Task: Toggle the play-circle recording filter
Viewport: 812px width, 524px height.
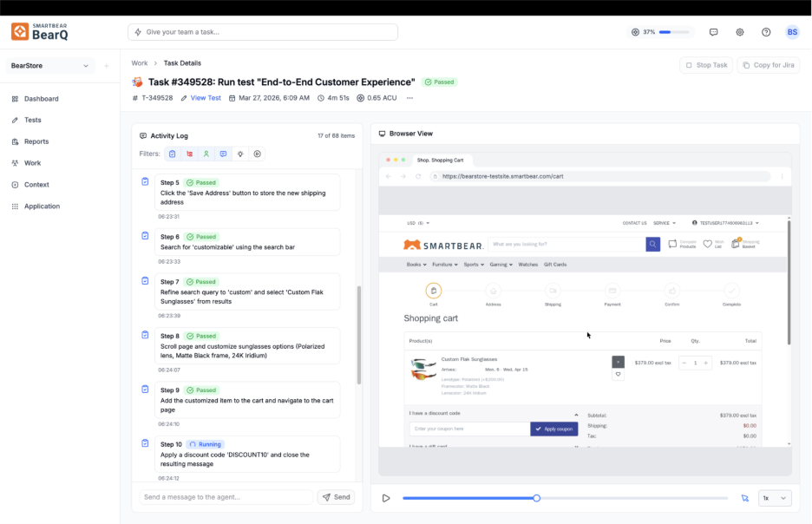Action: pyautogui.click(x=258, y=154)
